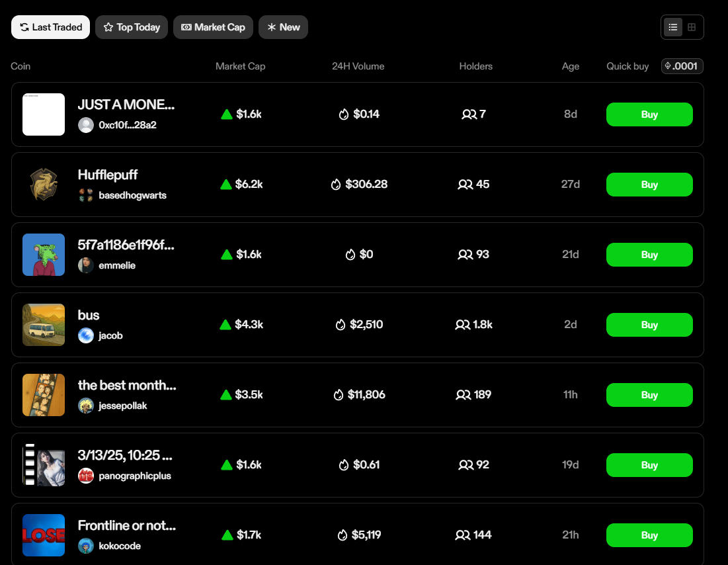Click the holders icon on the bus row

point(462,325)
